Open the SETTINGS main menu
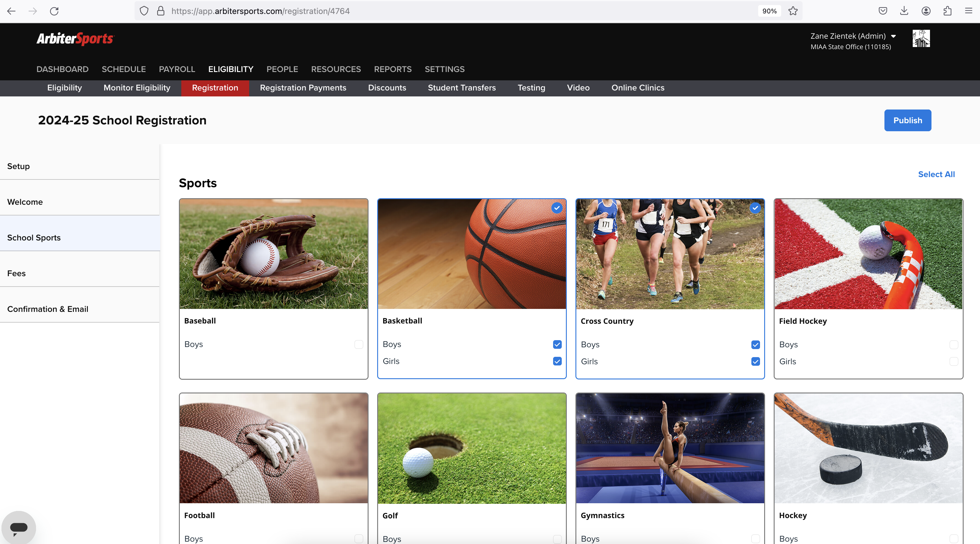980x544 pixels. click(444, 69)
